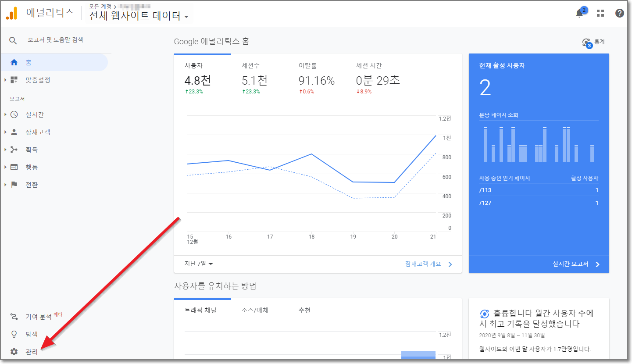This screenshot has height=364, width=632.
Task: Open 관리 admin settings
Action: pyautogui.click(x=32, y=352)
